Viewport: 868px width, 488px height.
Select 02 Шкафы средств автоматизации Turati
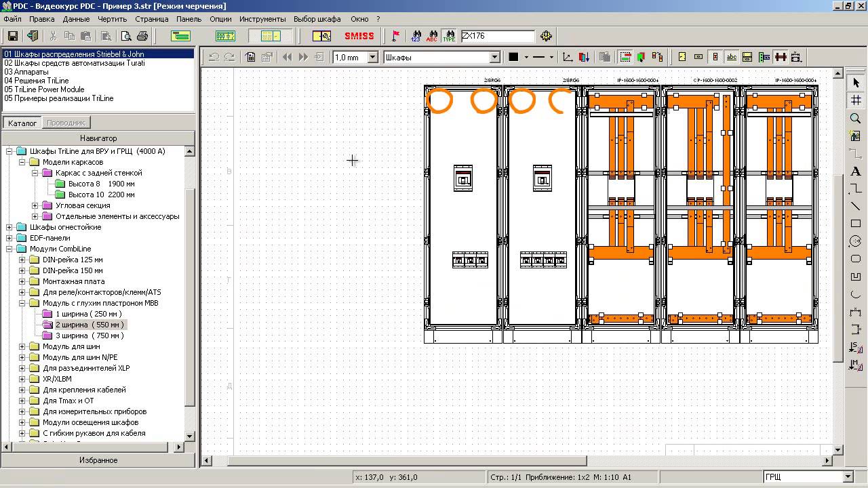(x=75, y=63)
